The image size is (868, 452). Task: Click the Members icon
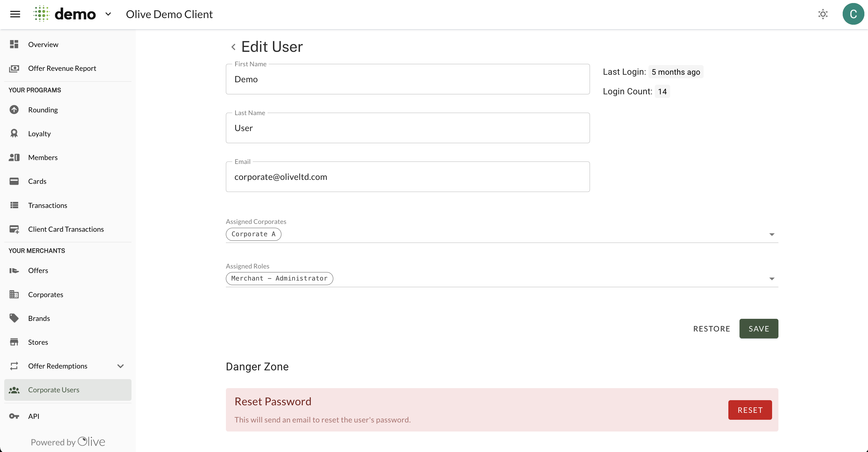tap(14, 158)
